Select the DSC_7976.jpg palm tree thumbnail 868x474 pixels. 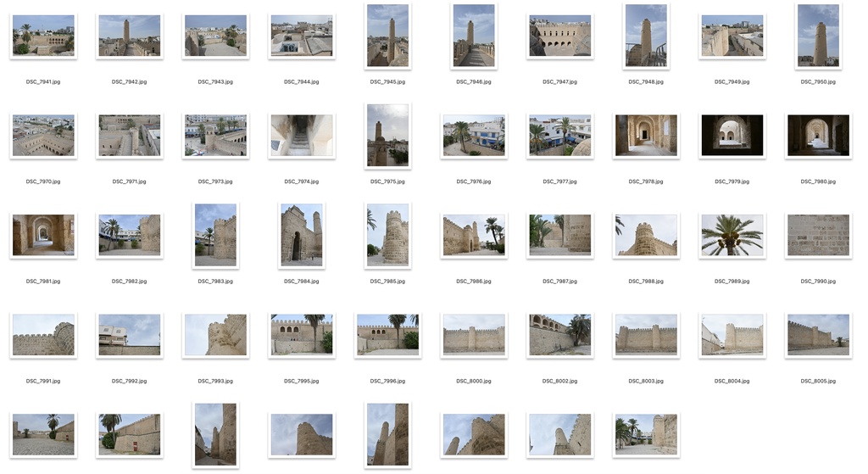(474, 136)
